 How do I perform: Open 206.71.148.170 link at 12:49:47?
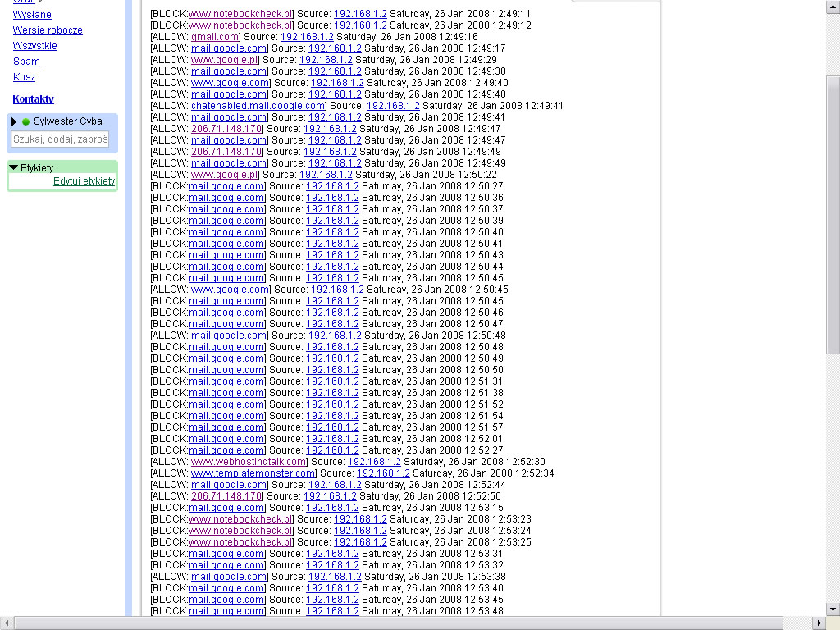click(226, 129)
